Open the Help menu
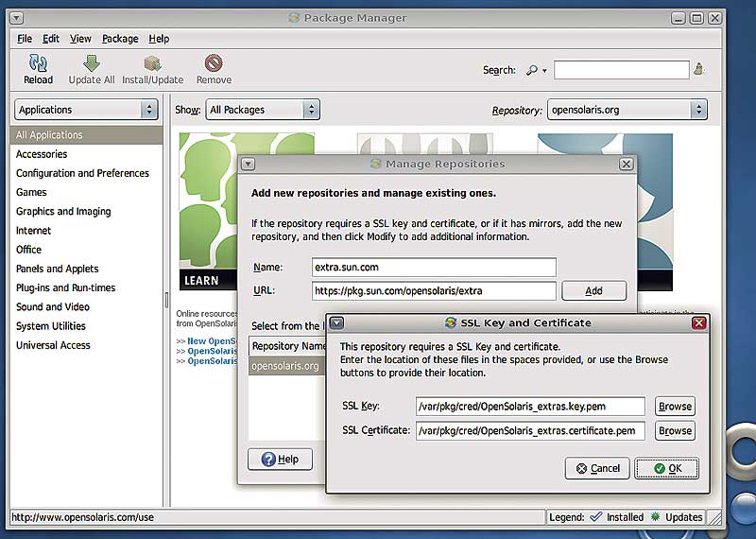This screenshot has width=756, height=539. click(159, 39)
